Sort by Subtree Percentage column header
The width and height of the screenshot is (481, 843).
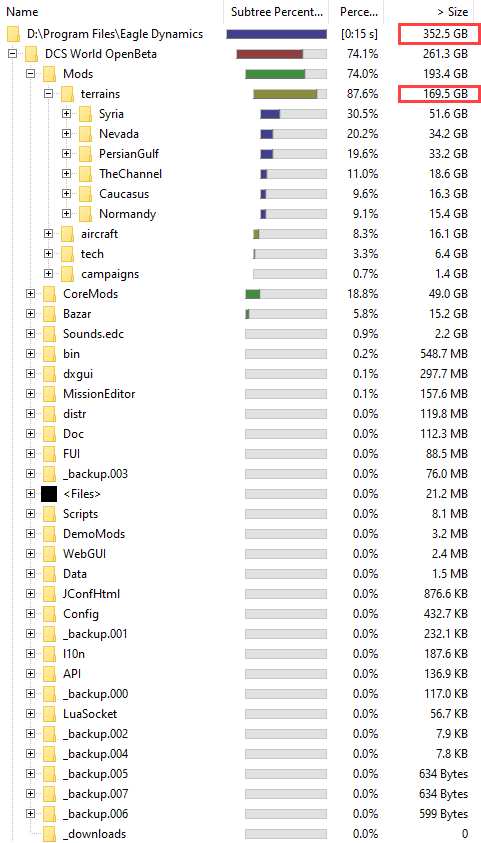(x=277, y=11)
